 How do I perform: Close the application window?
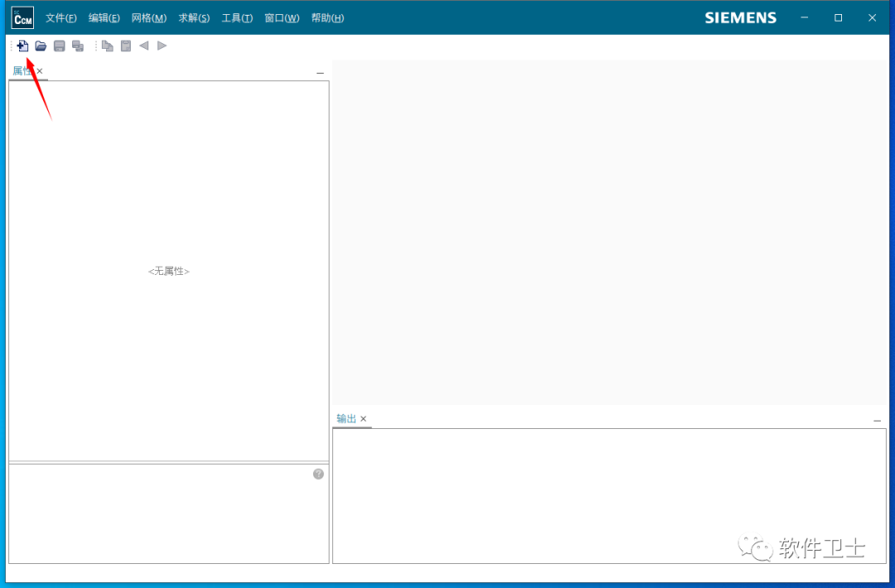tap(872, 17)
